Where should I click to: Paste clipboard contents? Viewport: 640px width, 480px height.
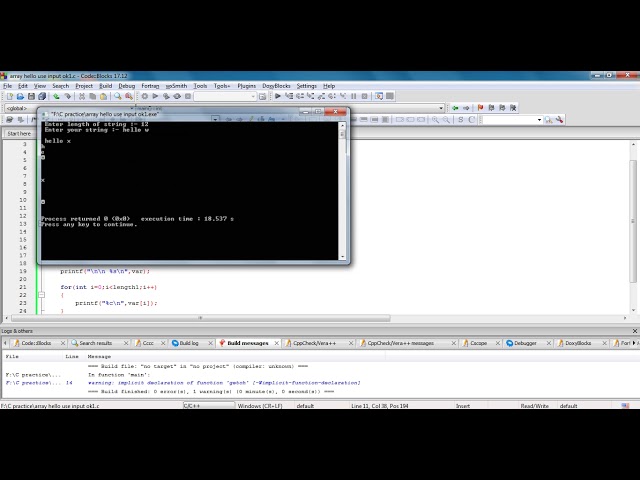(104, 96)
